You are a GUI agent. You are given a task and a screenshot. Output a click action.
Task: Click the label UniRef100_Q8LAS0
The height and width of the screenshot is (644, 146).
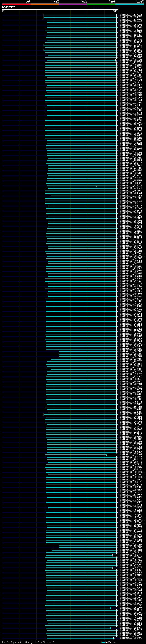131,82
